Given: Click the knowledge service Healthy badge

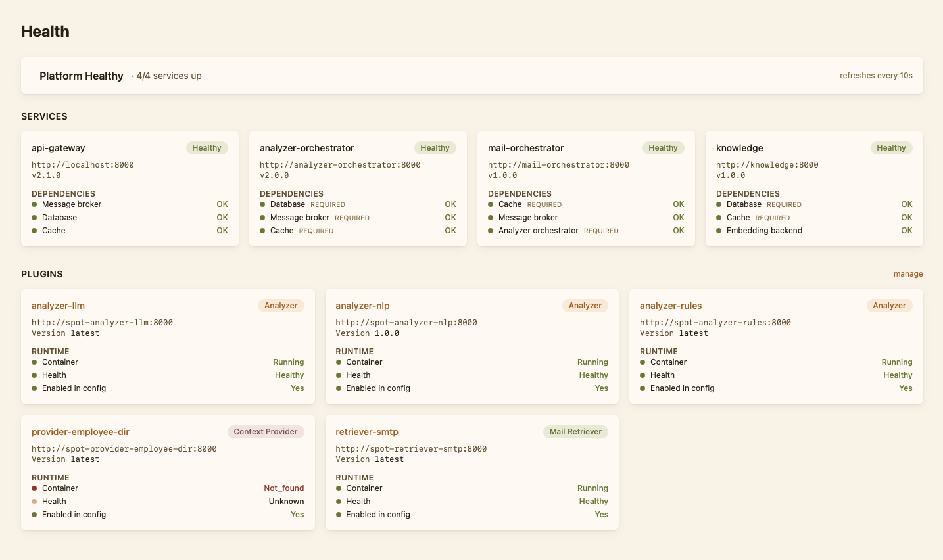Looking at the screenshot, I should [x=891, y=148].
